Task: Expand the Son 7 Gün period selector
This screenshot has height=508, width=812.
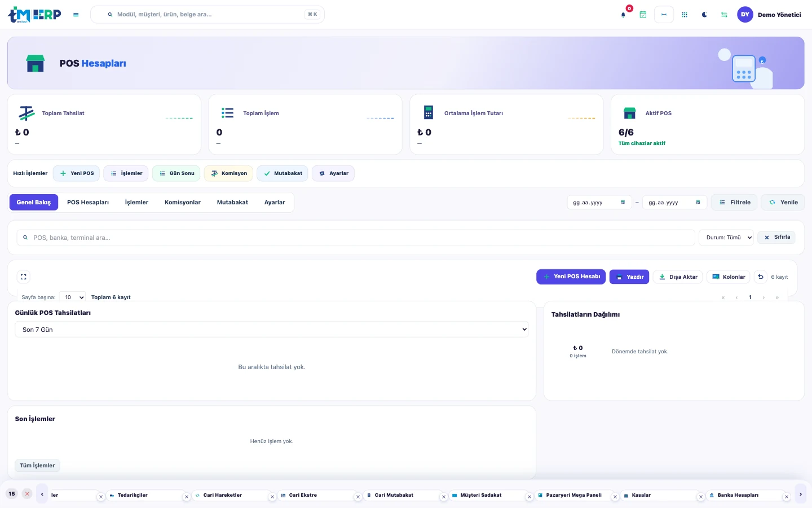Action: pyautogui.click(x=272, y=330)
